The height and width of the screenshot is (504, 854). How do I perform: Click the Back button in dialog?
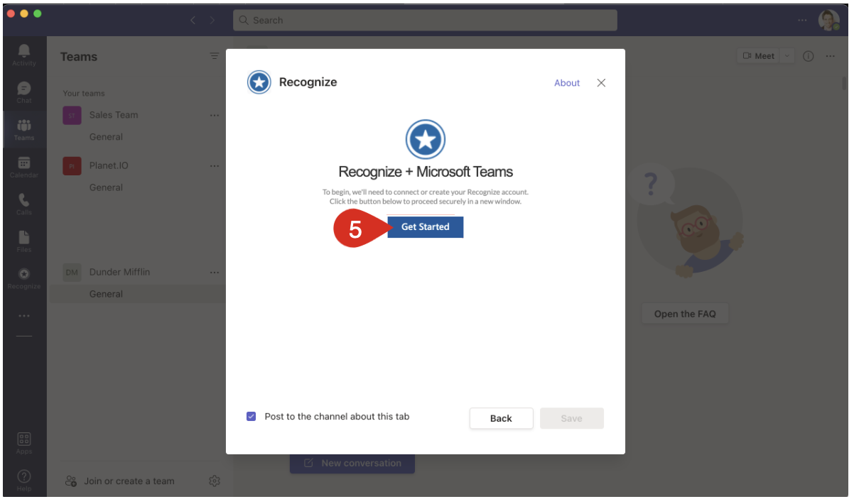pos(501,418)
